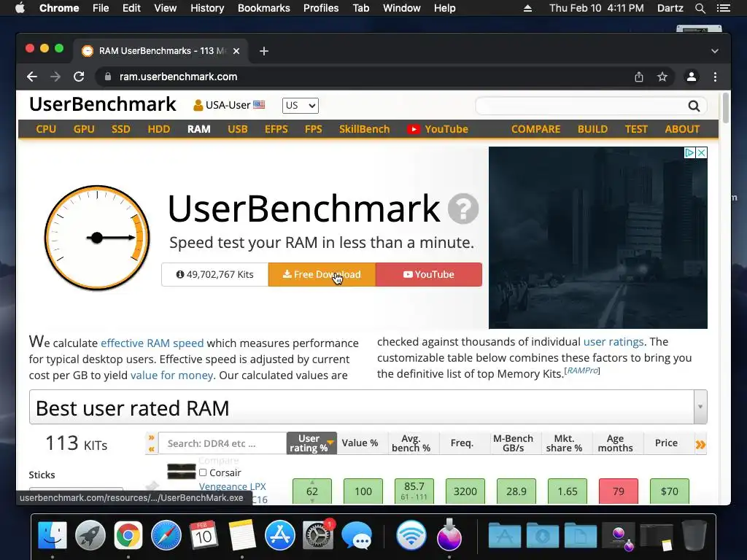Click the 49,702,767 Kits button
747x560 pixels.
(x=215, y=274)
